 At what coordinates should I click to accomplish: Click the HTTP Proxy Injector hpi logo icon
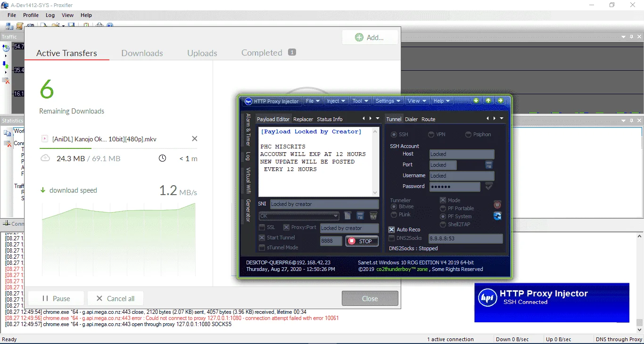coord(248,101)
